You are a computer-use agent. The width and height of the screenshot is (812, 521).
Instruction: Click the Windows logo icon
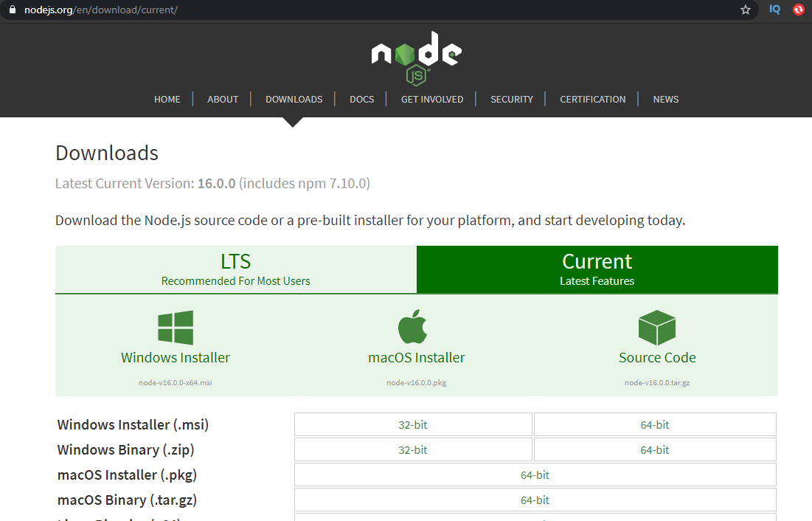176,328
